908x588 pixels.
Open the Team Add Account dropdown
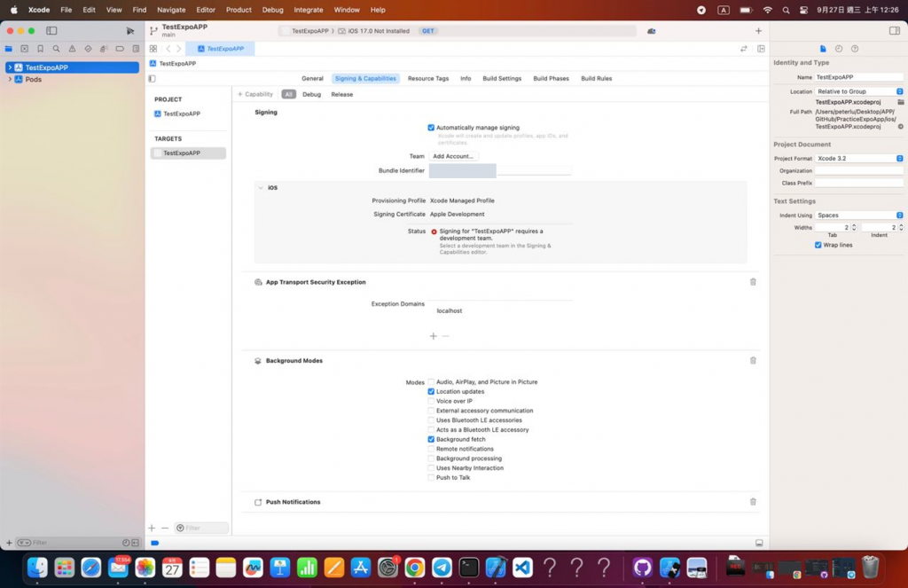click(453, 156)
